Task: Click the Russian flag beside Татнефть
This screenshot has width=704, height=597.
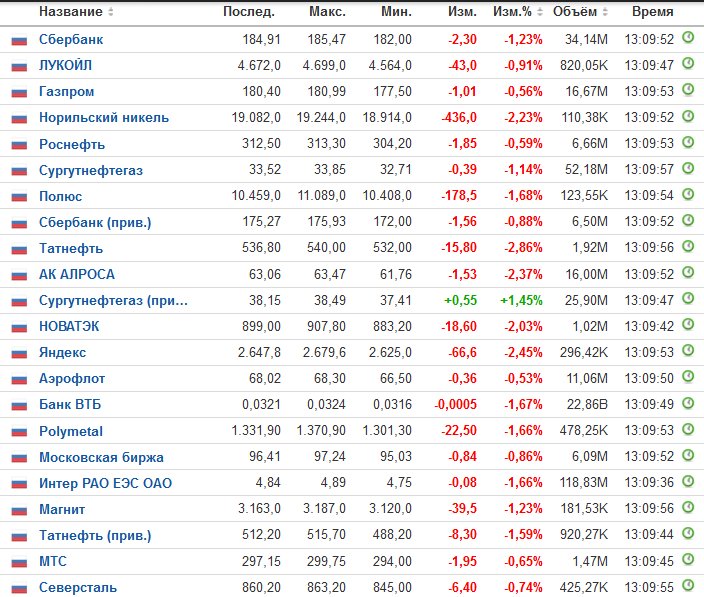Action: (19, 249)
